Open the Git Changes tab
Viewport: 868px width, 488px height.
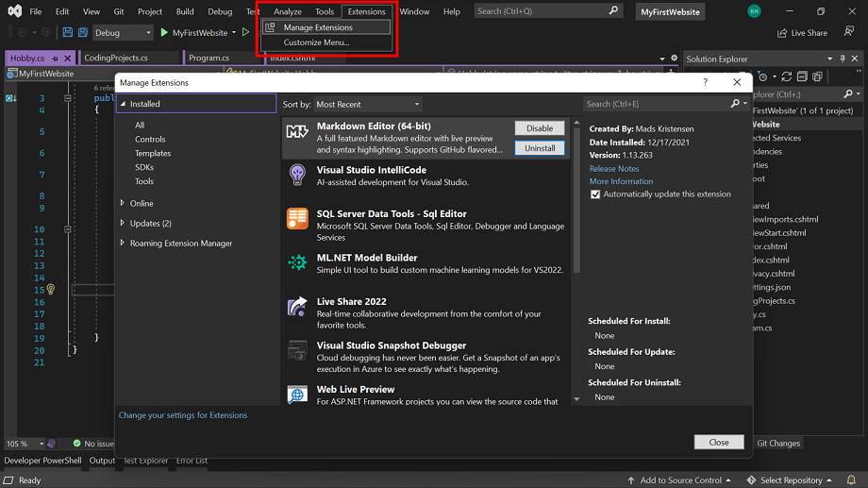point(778,443)
